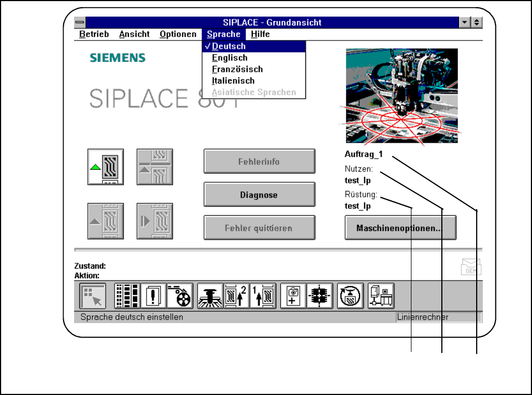Screen dimensions: 532x395
Task: Click the Fehlerinfo button
Action: [x=259, y=162]
